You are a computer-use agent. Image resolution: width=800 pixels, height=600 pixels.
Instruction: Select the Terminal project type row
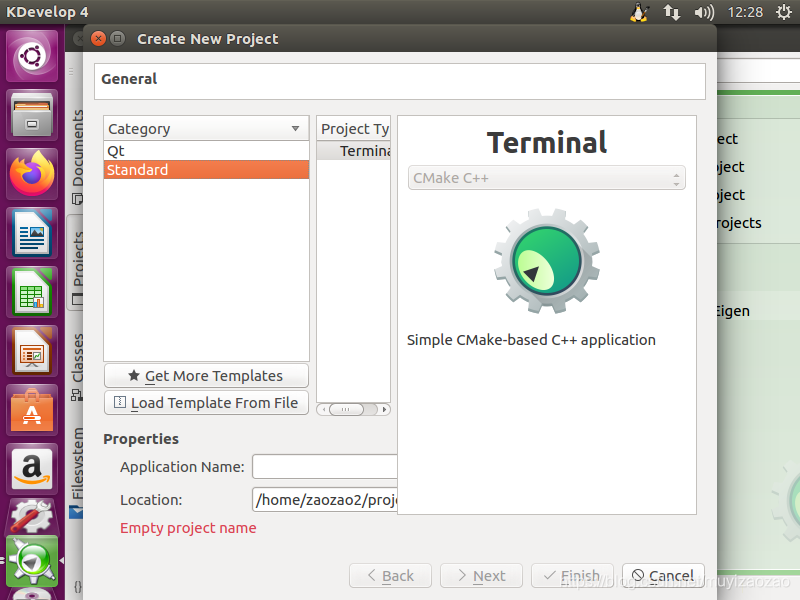[x=354, y=151]
